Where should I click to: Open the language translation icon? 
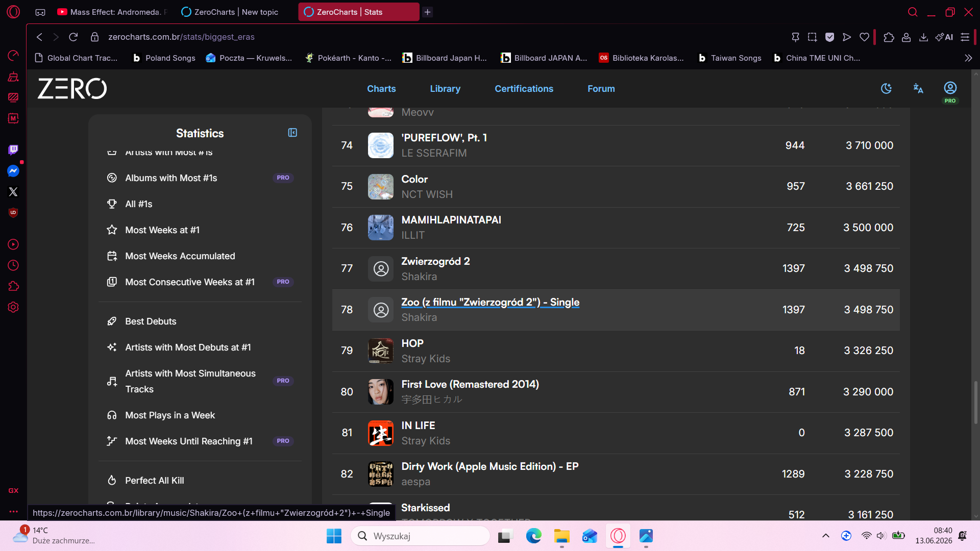coord(918,88)
